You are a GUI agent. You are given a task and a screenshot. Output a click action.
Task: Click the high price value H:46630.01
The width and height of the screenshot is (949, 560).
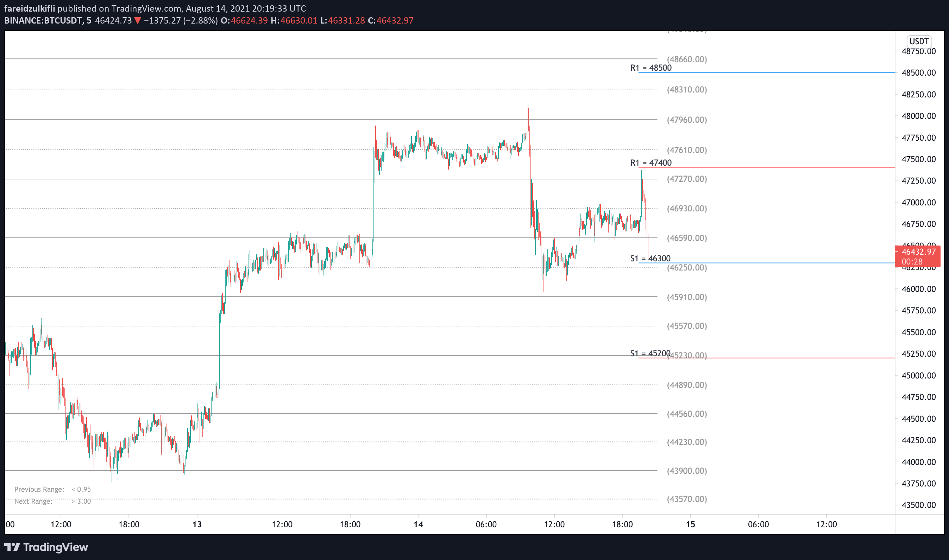click(294, 20)
